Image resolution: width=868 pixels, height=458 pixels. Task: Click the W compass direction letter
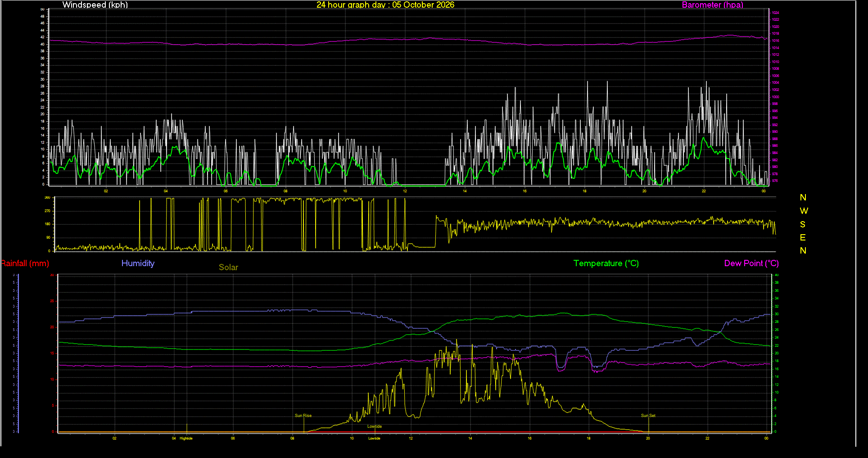804,211
